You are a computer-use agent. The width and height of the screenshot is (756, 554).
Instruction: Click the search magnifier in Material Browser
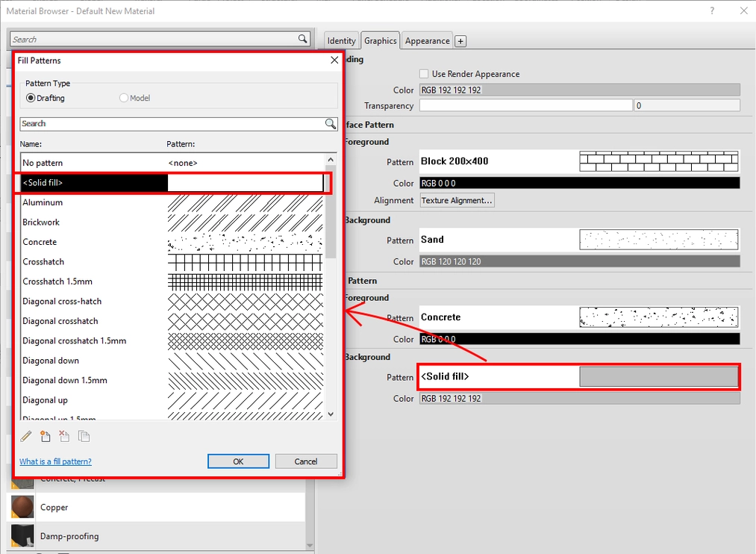coord(302,39)
